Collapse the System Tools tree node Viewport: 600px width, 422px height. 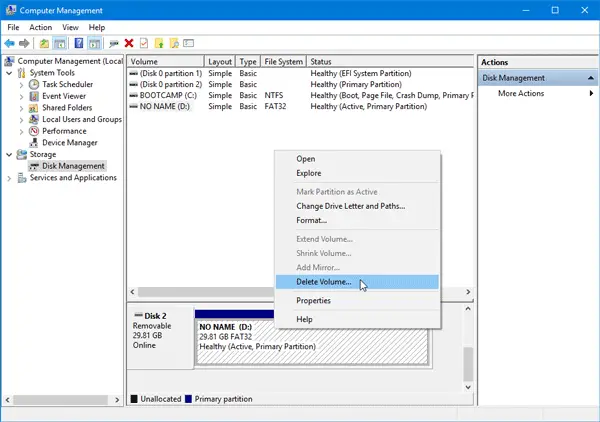[x=9, y=73]
